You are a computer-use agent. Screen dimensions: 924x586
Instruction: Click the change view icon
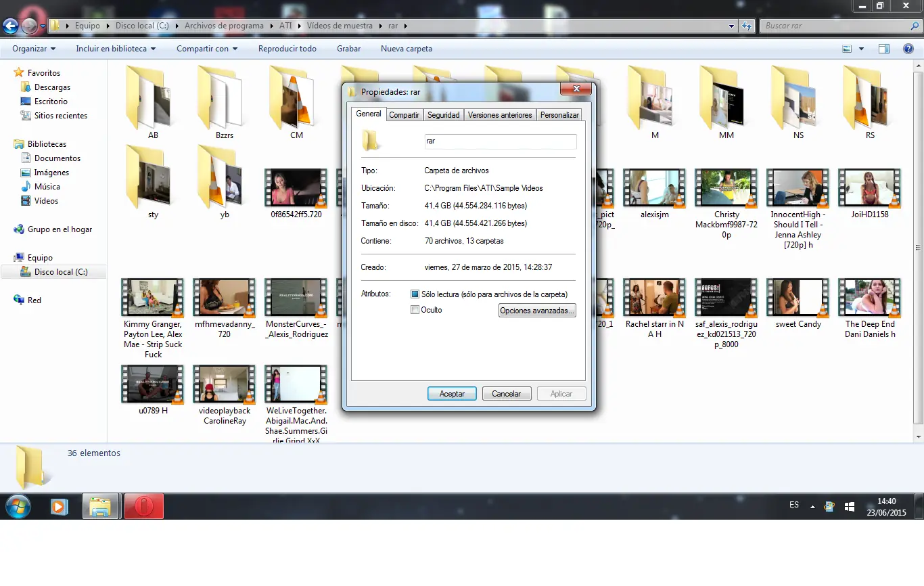coord(847,49)
